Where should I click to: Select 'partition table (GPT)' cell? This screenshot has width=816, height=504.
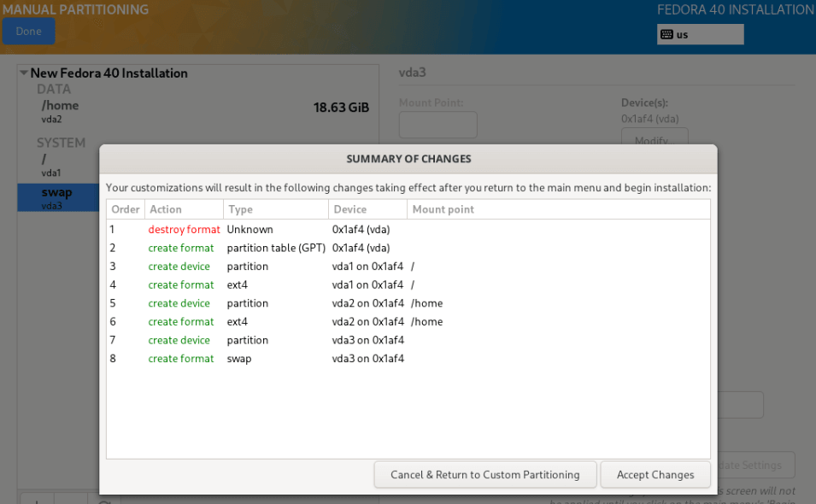(276, 248)
